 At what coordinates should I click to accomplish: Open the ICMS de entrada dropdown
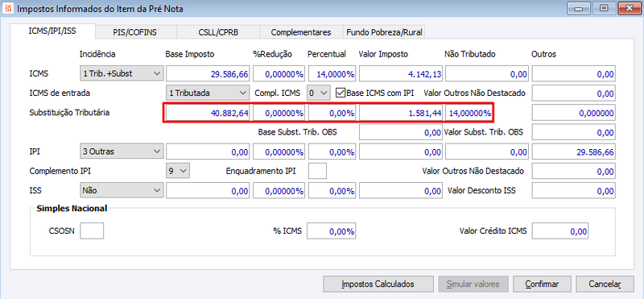click(x=207, y=93)
